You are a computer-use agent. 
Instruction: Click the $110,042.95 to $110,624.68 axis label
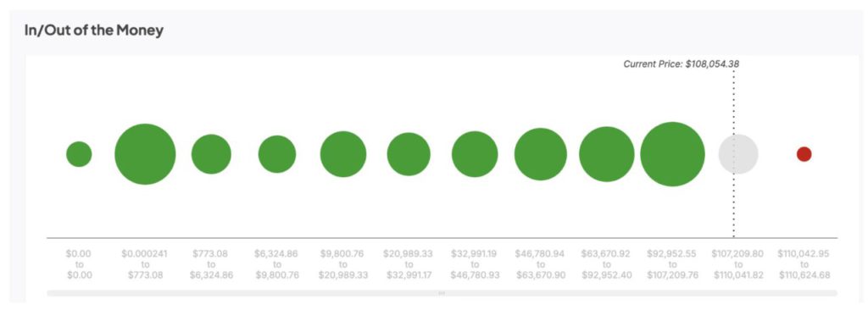pos(804,264)
